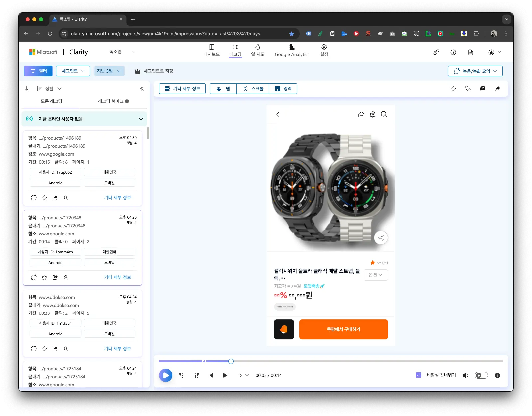
Task: Jump to next recording icon
Action: click(226, 375)
